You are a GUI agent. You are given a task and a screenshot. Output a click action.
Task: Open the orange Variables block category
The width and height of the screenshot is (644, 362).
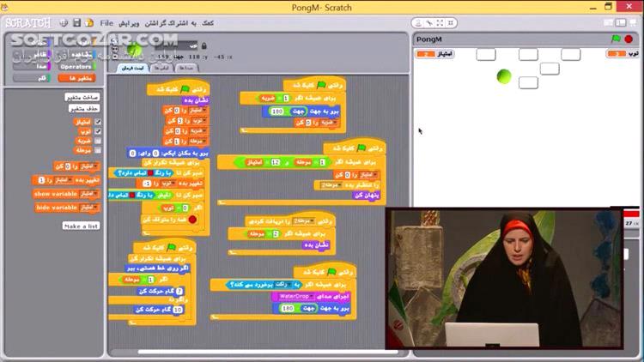pyautogui.click(x=76, y=78)
